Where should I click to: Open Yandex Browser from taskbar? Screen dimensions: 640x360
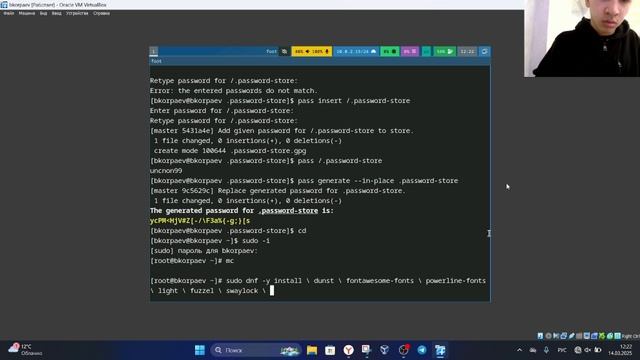pyautogui.click(x=348, y=350)
